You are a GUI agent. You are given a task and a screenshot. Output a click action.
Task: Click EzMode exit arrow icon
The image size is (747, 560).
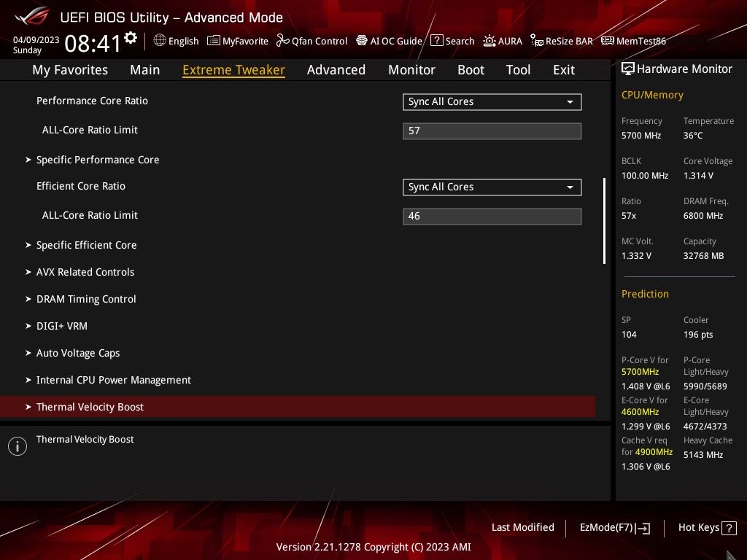point(643,528)
